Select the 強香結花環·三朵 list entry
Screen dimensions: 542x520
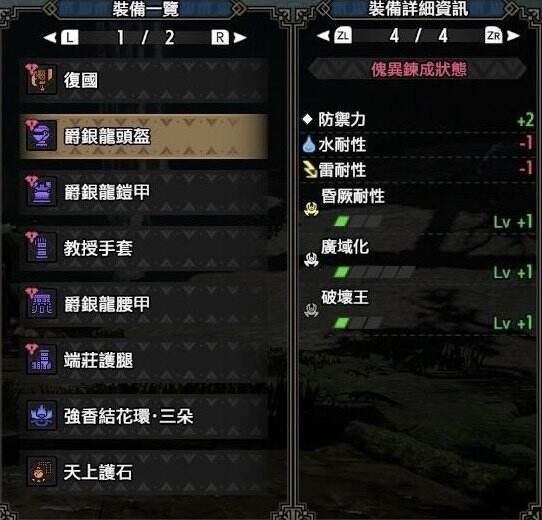point(144,416)
